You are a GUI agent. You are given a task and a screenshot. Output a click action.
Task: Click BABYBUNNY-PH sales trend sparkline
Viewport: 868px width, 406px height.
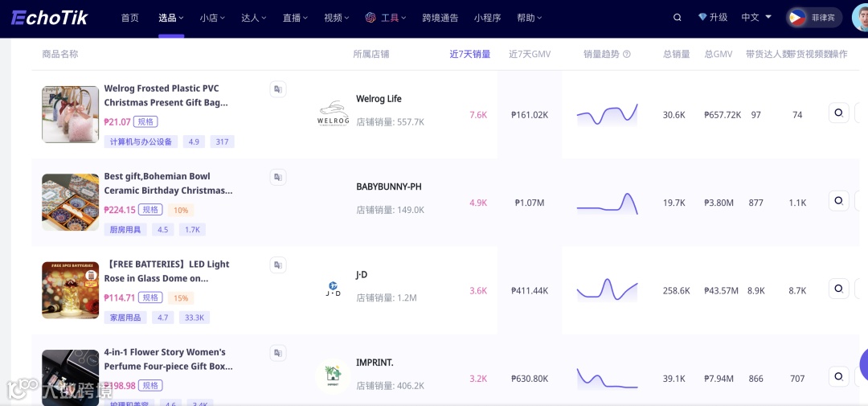(608, 203)
